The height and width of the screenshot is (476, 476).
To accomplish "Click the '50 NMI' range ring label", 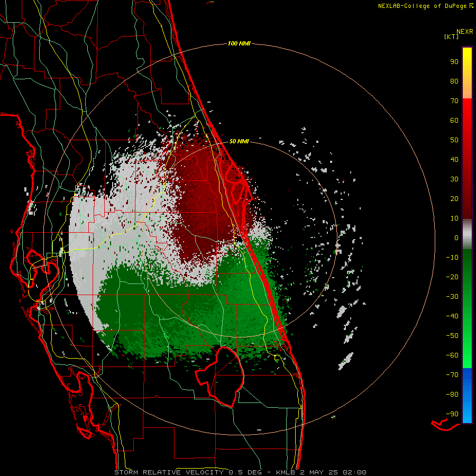I will click(239, 141).
